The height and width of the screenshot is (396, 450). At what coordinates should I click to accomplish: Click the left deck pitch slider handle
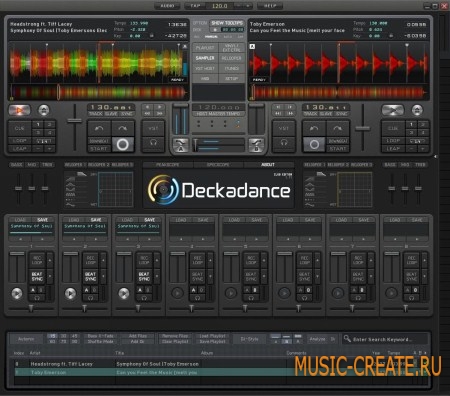coord(74,120)
